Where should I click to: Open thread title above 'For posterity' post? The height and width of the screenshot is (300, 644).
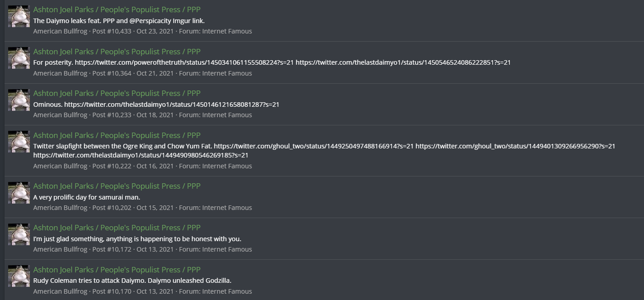[x=117, y=52]
